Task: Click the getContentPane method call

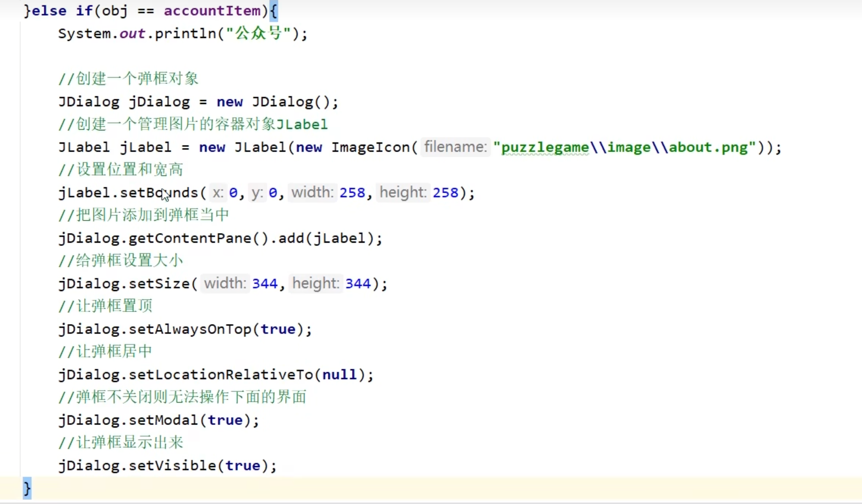Action: click(x=189, y=238)
